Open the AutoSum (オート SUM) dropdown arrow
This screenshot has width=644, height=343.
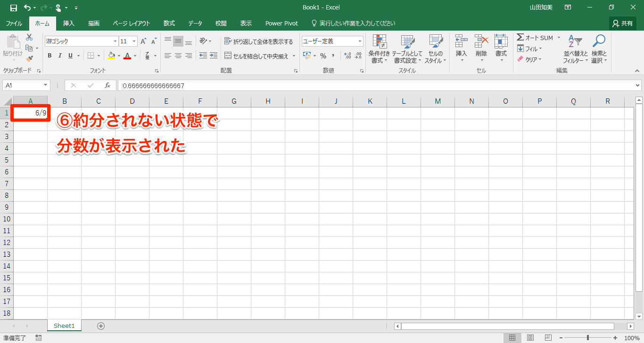(559, 38)
